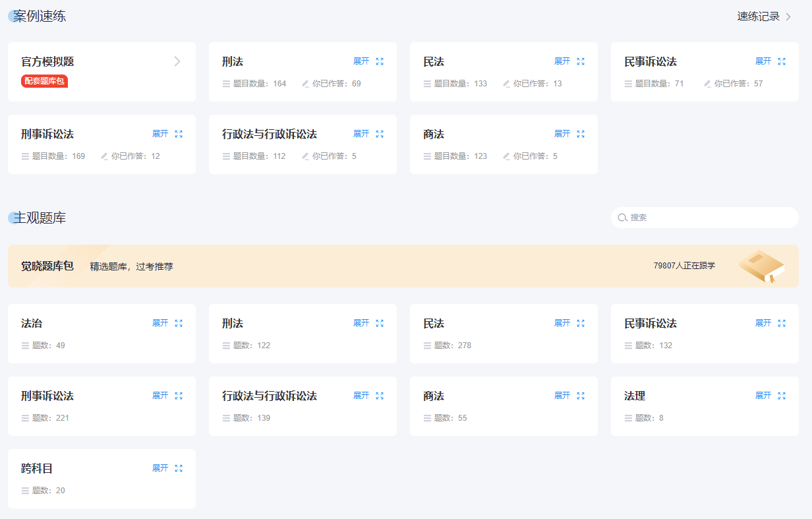Click into the 搜索 input field
The width and height of the screenshot is (812, 519).
[705, 218]
